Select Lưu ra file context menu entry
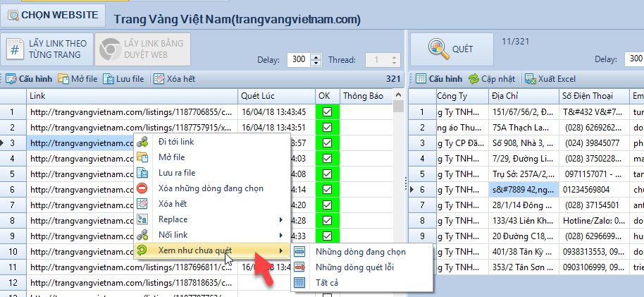Screen dimensions: 644x297 tap(212, 173)
